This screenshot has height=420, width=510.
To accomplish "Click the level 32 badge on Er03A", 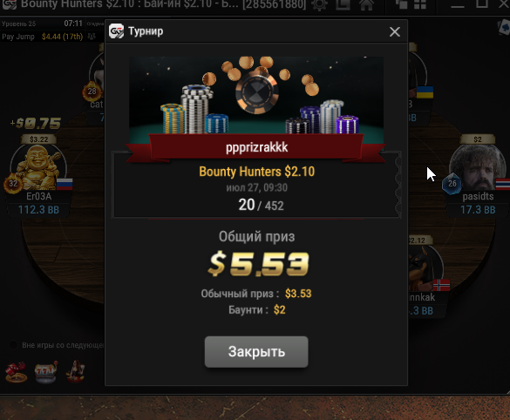I will [x=13, y=184].
